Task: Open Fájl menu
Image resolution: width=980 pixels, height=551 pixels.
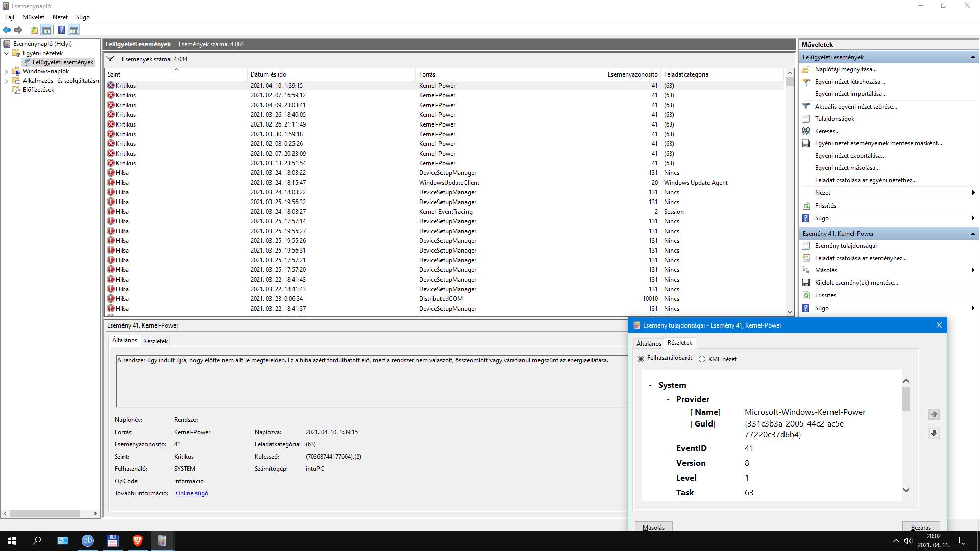Action: click(x=10, y=17)
